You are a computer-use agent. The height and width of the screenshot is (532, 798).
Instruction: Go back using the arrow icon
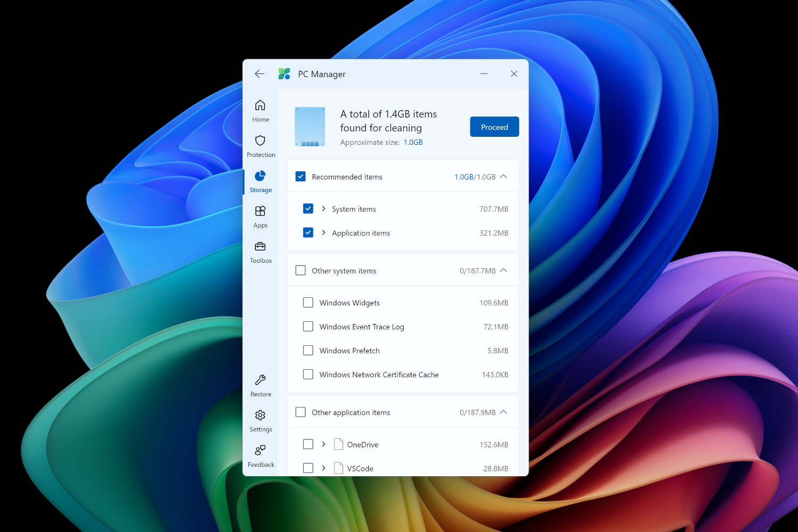[260, 74]
